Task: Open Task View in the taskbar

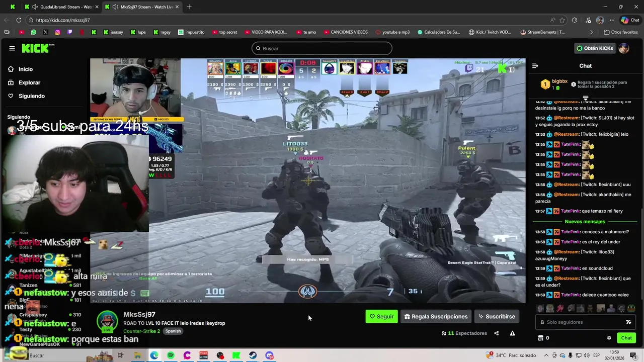Action: coord(121,355)
